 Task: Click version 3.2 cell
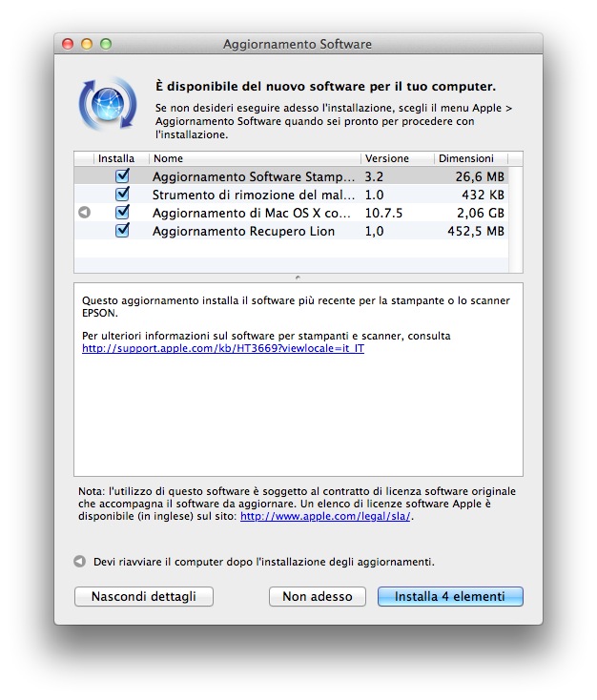point(374,176)
